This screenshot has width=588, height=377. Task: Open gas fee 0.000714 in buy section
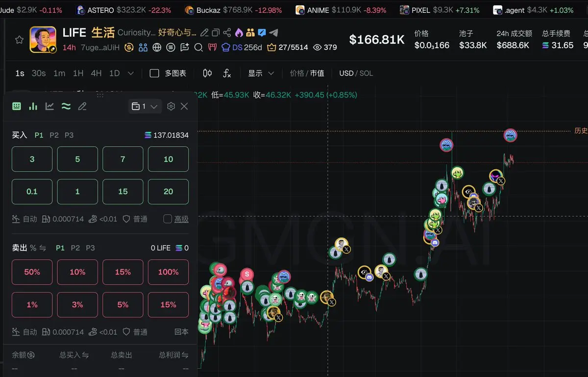point(63,219)
